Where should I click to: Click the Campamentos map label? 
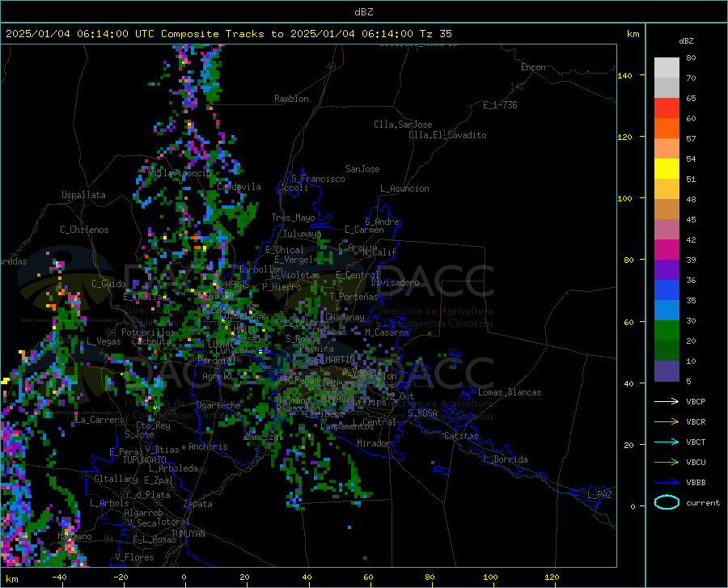pyautogui.click(x=347, y=426)
